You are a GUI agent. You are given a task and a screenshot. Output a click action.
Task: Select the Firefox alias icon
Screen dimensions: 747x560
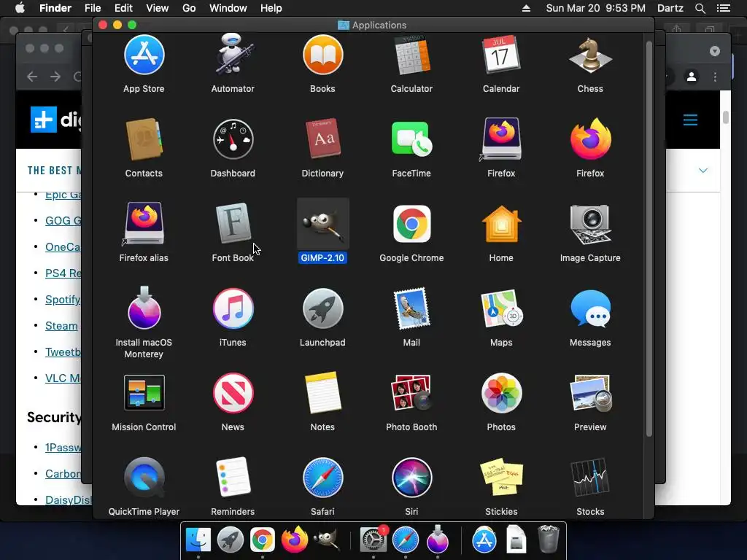click(x=144, y=224)
